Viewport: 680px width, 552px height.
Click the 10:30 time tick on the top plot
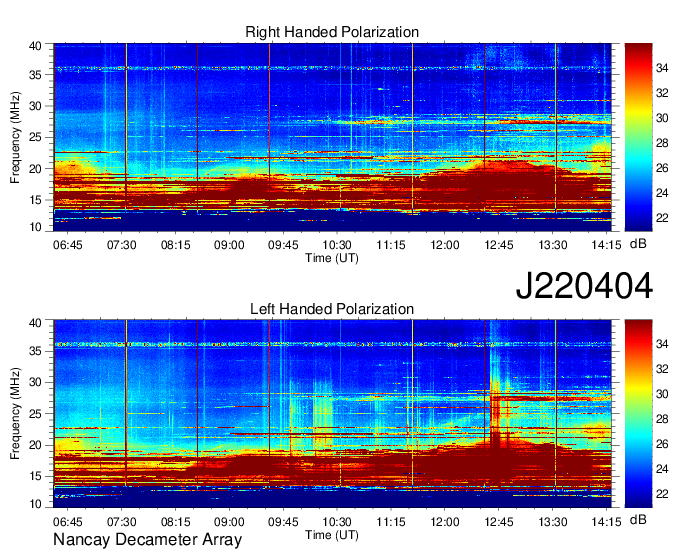pyautogui.click(x=337, y=245)
